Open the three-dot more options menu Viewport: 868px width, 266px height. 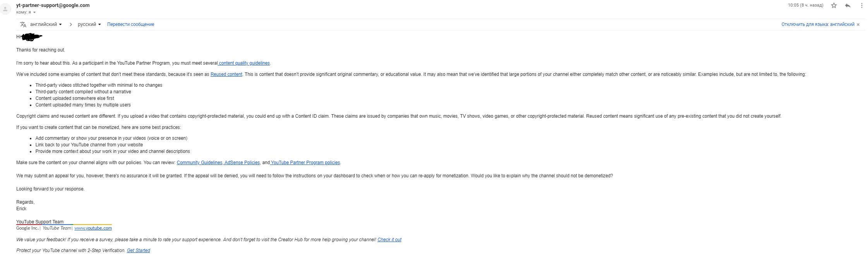click(861, 5)
